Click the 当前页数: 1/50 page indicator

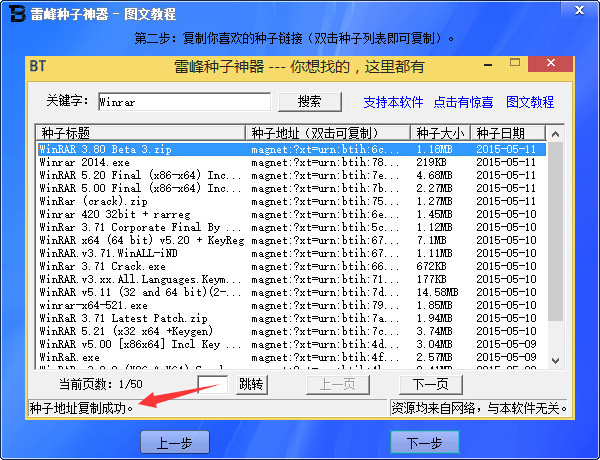101,384
